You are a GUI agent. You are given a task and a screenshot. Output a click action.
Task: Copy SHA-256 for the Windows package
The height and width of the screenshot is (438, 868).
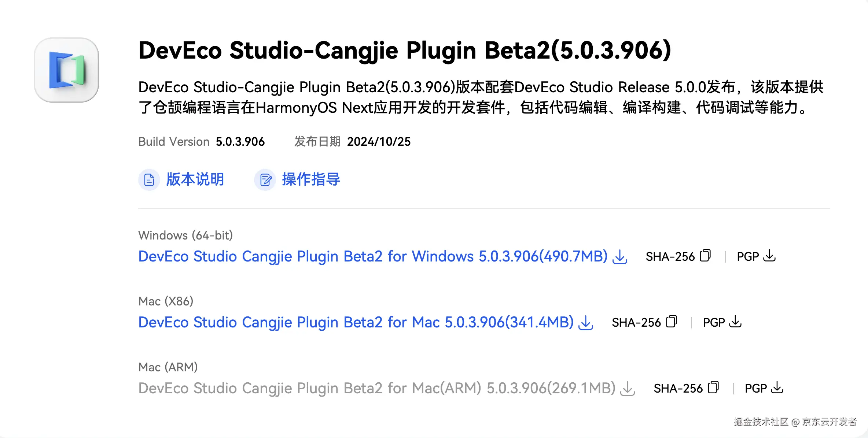[705, 256]
